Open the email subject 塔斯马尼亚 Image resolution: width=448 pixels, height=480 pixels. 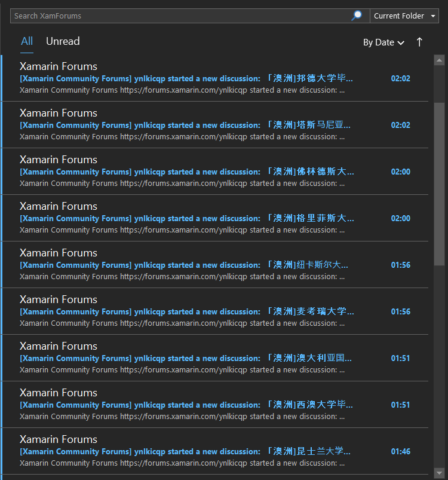click(x=185, y=125)
